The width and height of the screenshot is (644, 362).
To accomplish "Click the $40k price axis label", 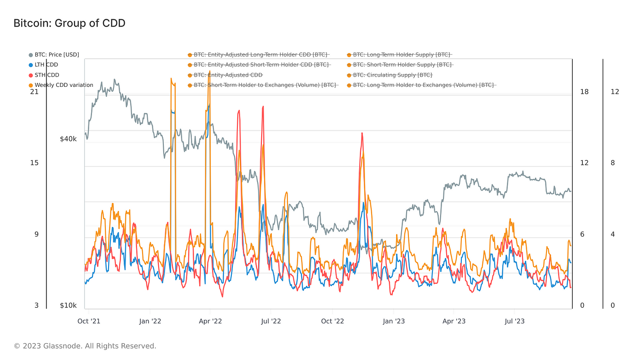I will 69,139.
